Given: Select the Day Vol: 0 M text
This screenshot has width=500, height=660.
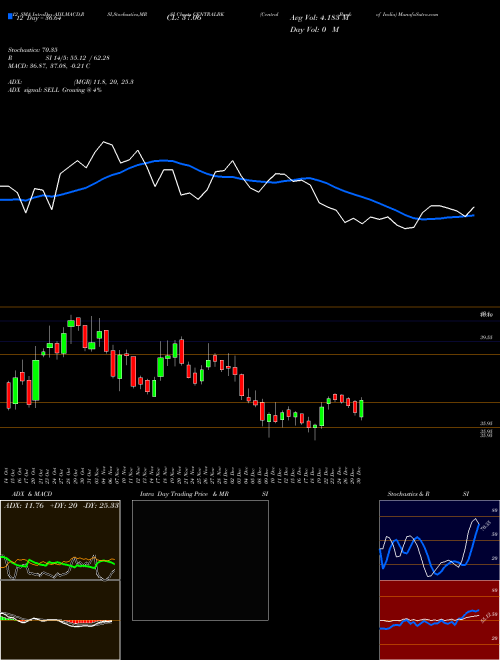Looking at the screenshot, I should tap(314, 29).
